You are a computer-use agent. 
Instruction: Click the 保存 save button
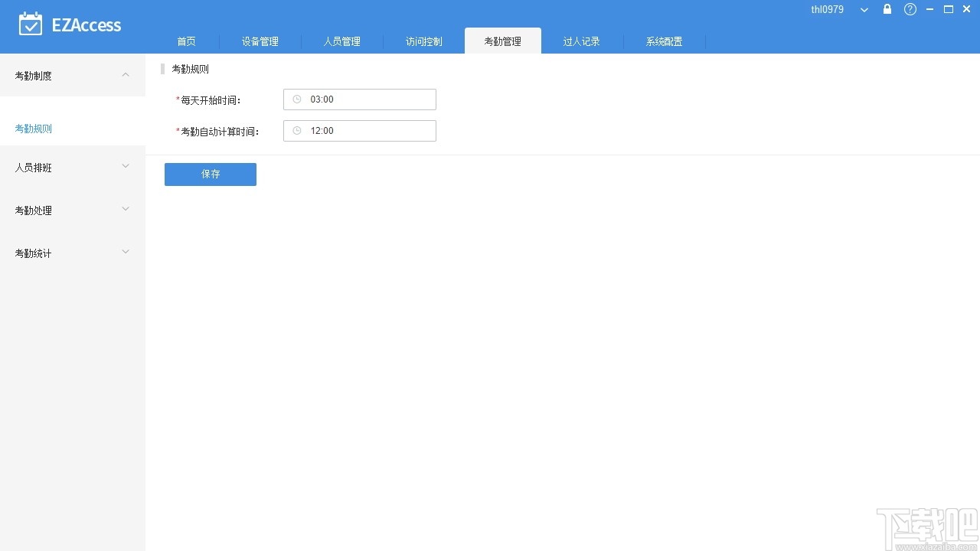[210, 174]
